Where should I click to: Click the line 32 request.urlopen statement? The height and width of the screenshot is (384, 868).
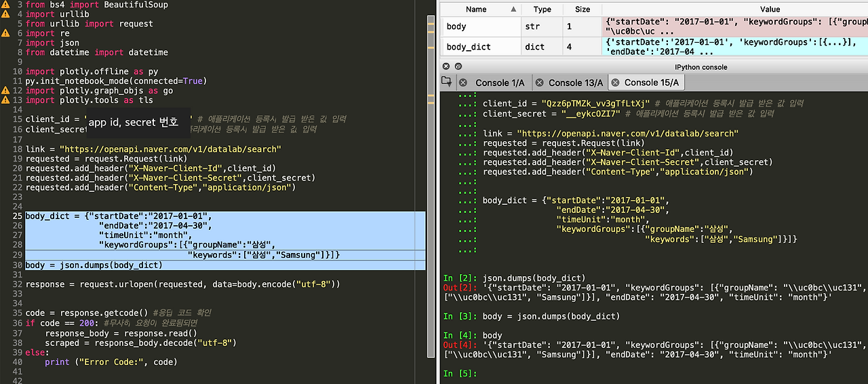tap(182, 284)
